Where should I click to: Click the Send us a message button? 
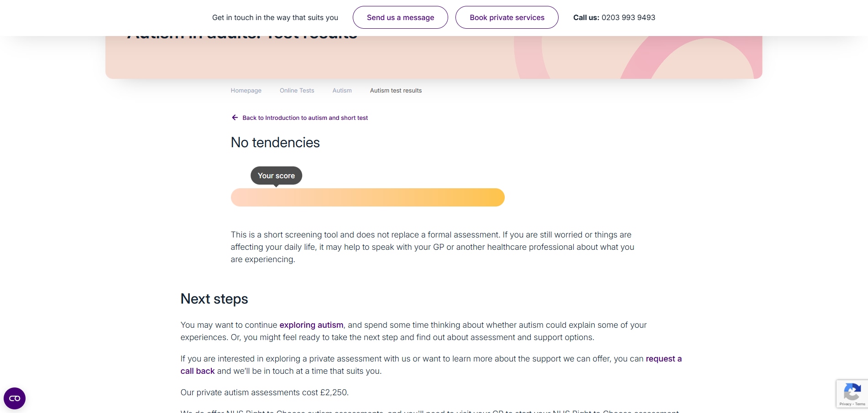coord(400,17)
